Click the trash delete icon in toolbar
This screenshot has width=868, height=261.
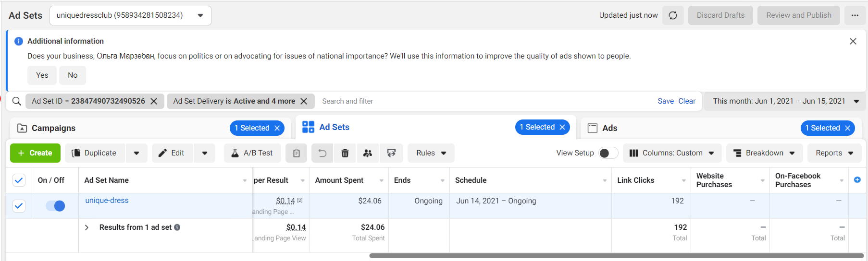click(x=345, y=153)
